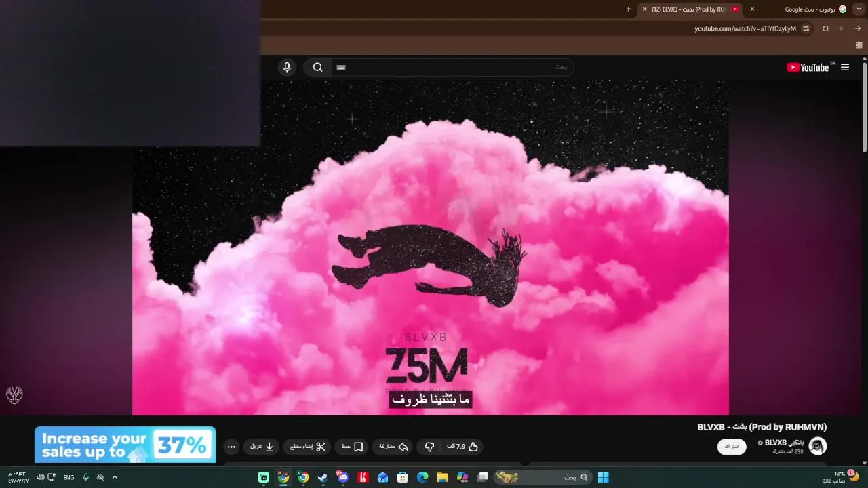868x488 pixels.
Task: Close the Google search tab
Action: (x=752, y=9)
